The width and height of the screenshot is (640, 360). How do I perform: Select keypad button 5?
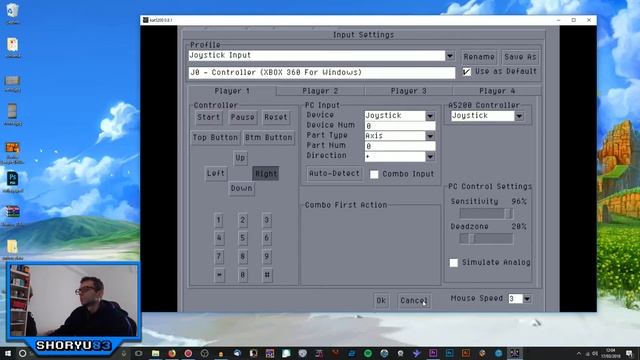click(x=242, y=238)
